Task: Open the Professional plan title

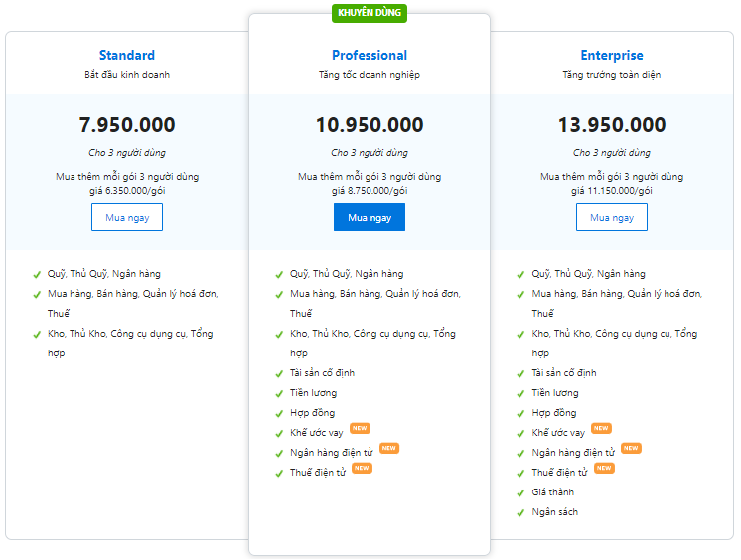Action: pos(370,55)
